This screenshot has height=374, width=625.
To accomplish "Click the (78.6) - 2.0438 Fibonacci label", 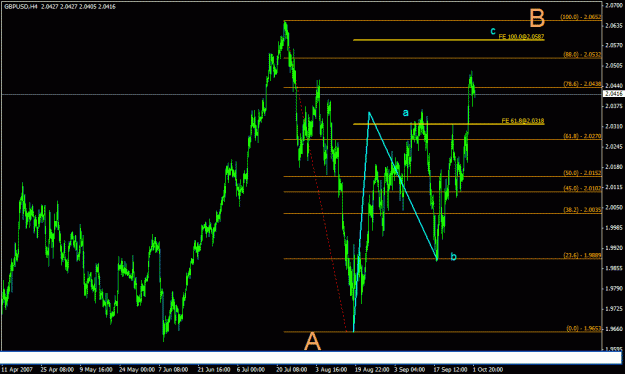I will click(582, 84).
